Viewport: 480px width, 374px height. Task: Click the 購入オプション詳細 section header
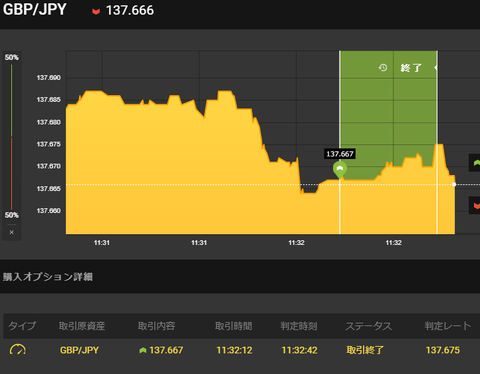(x=48, y=277)
